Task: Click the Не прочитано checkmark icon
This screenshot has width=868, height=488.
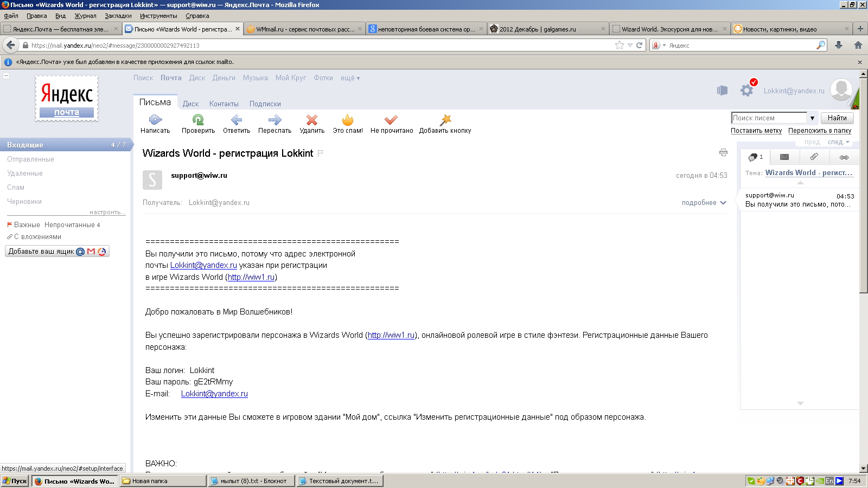Action: point(391,120)
